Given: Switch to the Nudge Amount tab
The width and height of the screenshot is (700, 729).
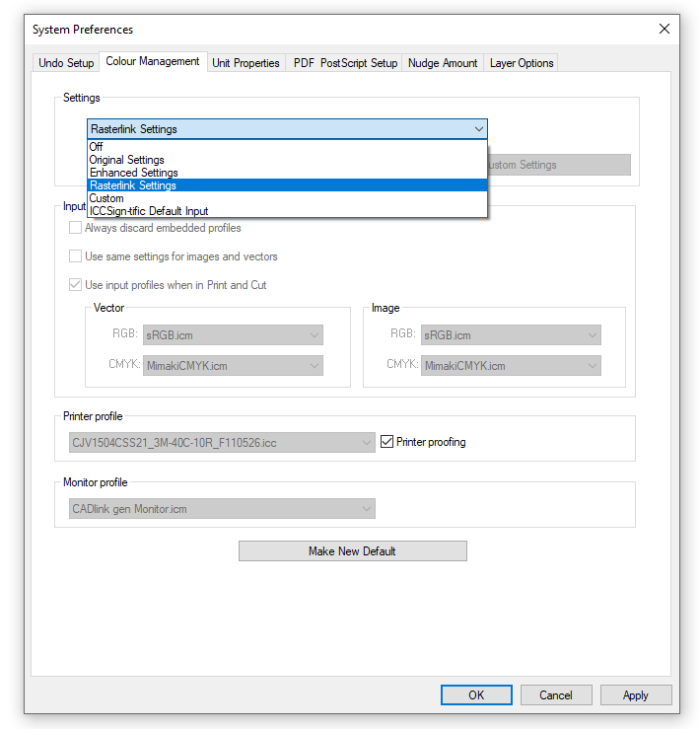Looking at the screenshot, I should click(443, 63).
